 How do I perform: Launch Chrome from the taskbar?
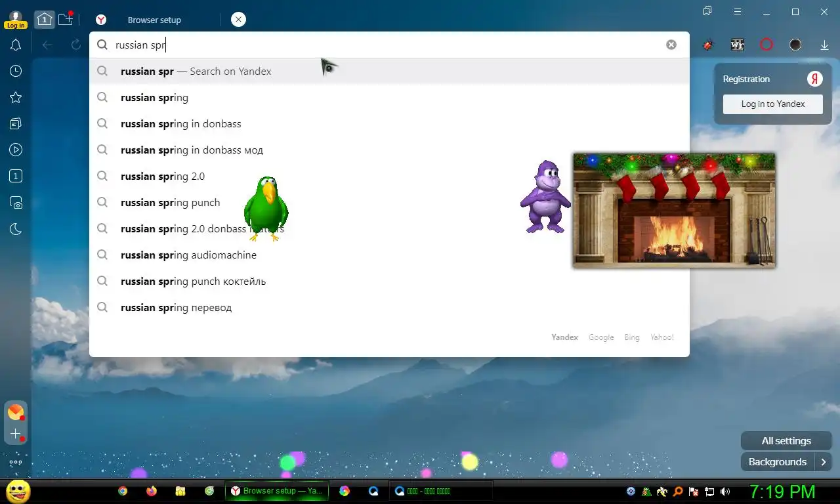click(x=123, y=491)
